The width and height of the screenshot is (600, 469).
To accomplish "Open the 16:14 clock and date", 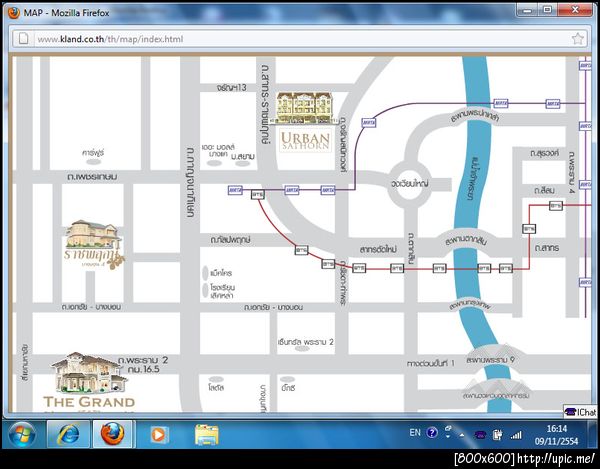I will pos(556,435).
